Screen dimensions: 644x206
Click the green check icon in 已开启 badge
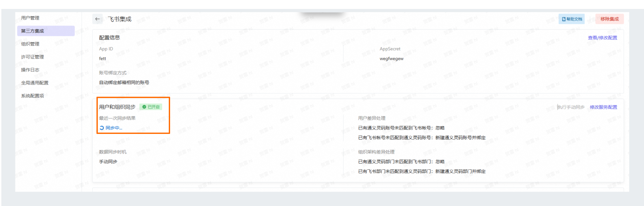click(144, 107)
